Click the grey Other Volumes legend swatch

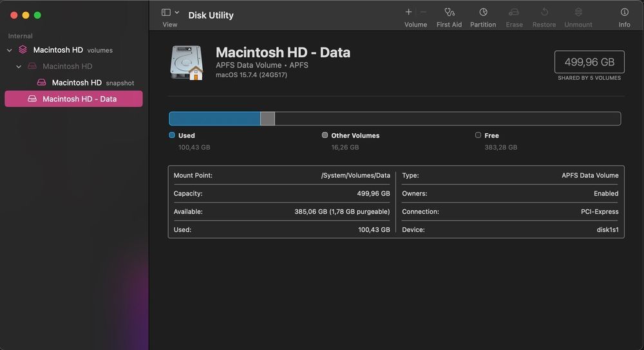point(325,135)
